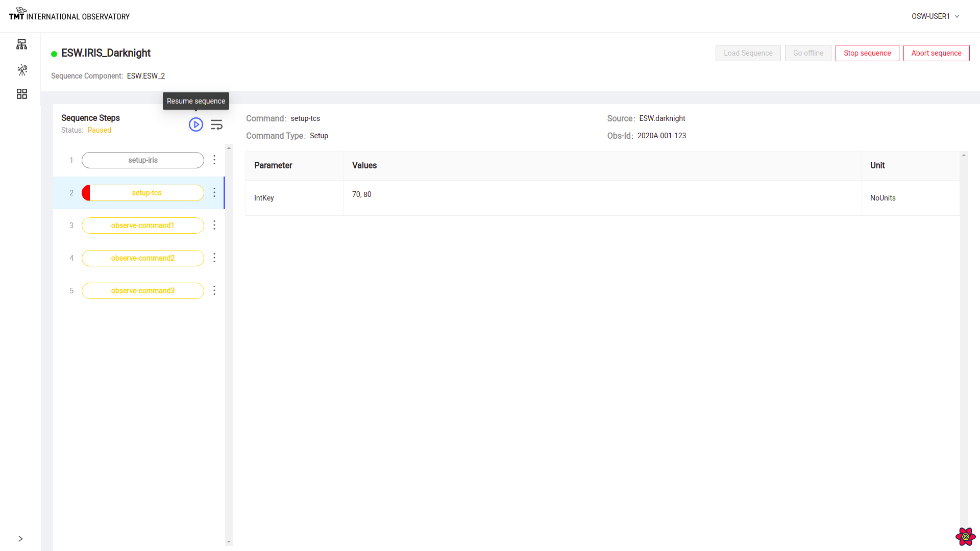The height and width of the screenshot is (551, 980).
Task: Select the observe-command1 step
Action: coord(143,226)
